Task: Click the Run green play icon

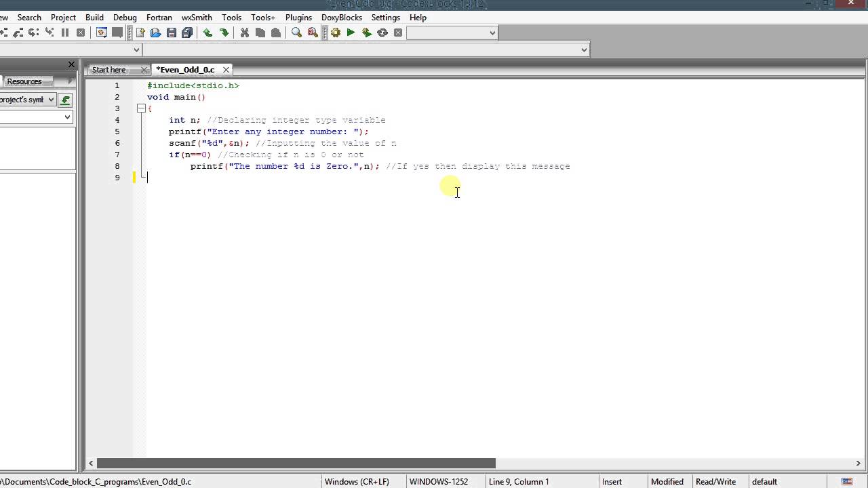Action: (351, 33)
